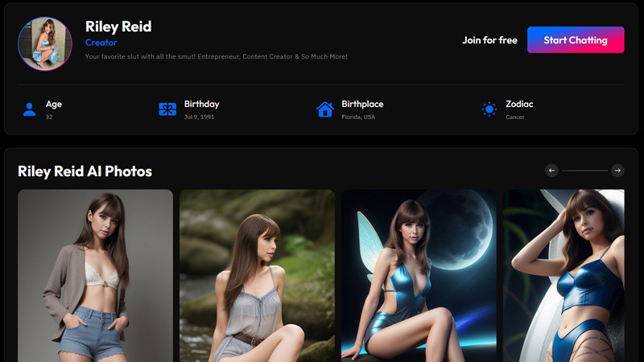Open fairy wings and moon photo
Screen dimensions: 644x362
(419, 275)
